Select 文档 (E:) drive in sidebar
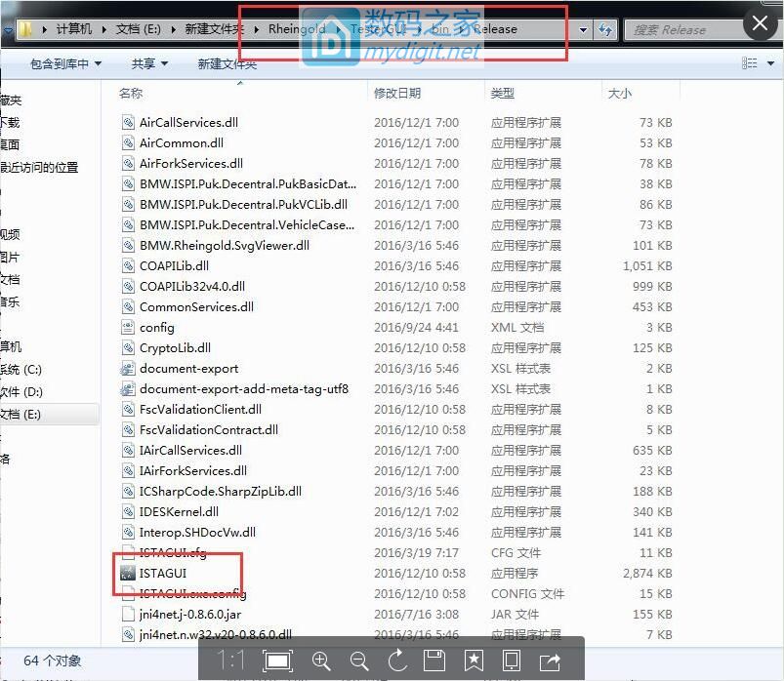The width and height of the screenshot is (784, 681). (x=21, y=415)
